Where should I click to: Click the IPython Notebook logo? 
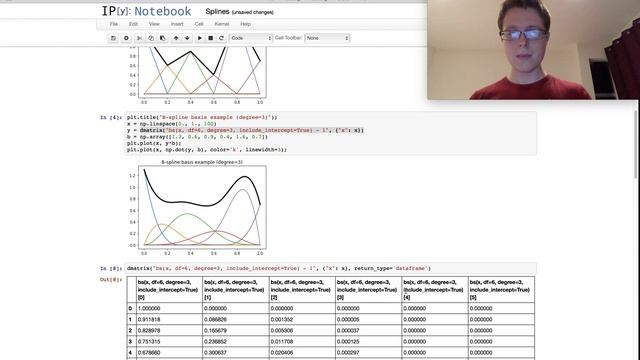(147, 11)
